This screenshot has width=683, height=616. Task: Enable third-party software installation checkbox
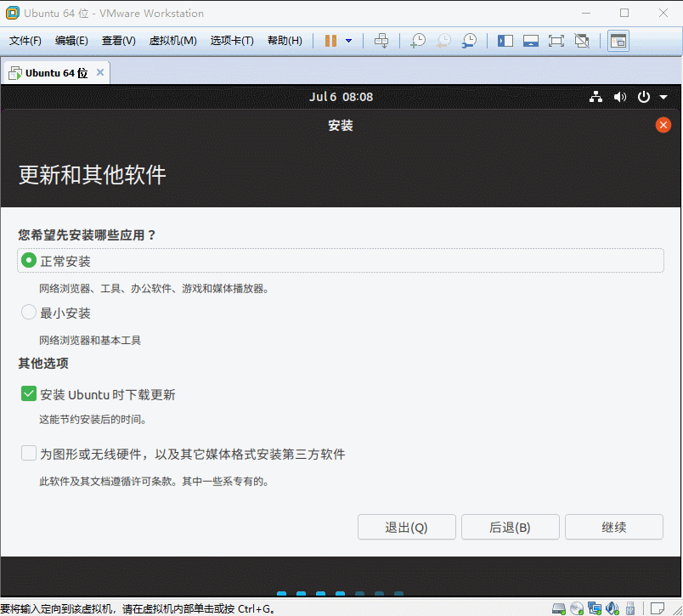(x=30, y=454)
